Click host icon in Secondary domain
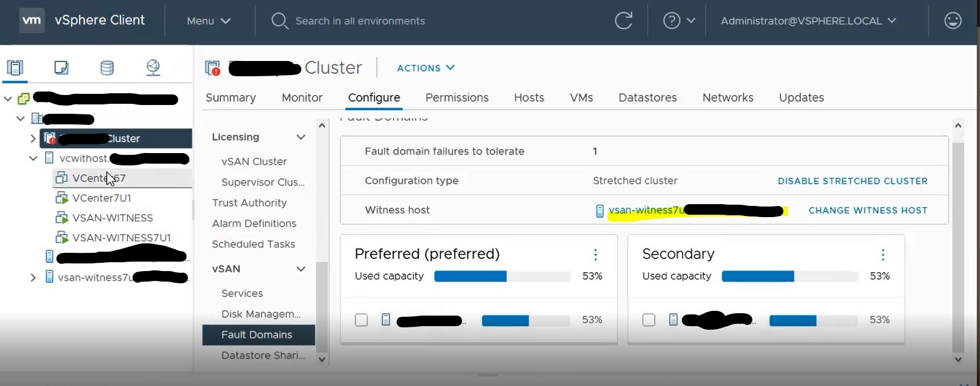Image resolution: width=980 pixels, height=386 pixels. pyautogui.click(x=673, y=320)
